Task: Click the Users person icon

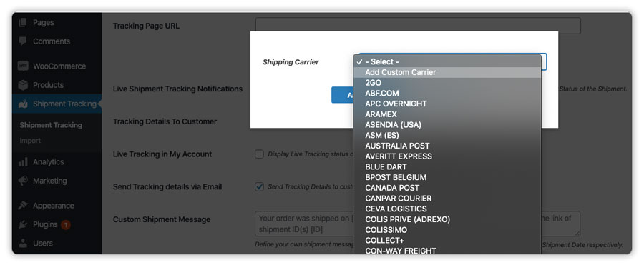Action: coord(23,244)
